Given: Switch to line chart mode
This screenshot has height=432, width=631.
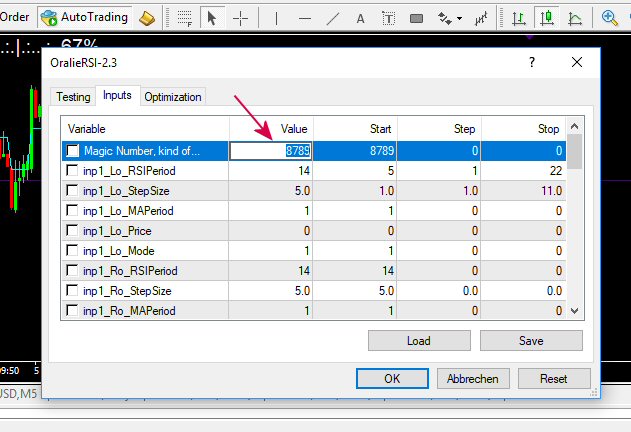Looking at the screenshot, I should 575,18.
